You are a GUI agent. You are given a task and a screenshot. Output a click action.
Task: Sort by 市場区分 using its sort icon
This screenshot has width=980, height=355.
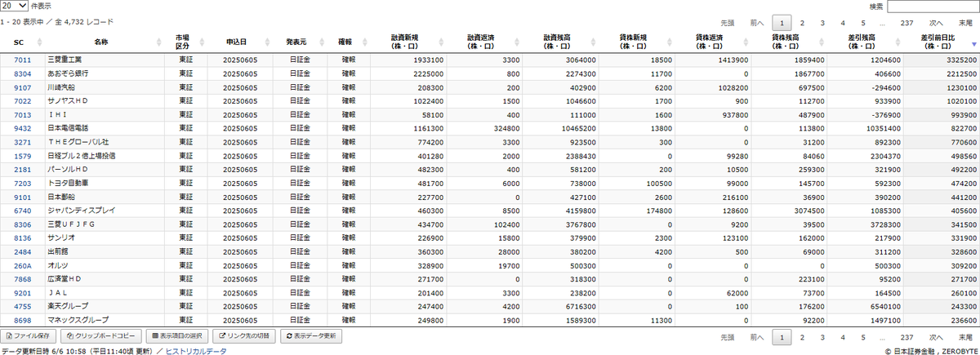(201, 42)
